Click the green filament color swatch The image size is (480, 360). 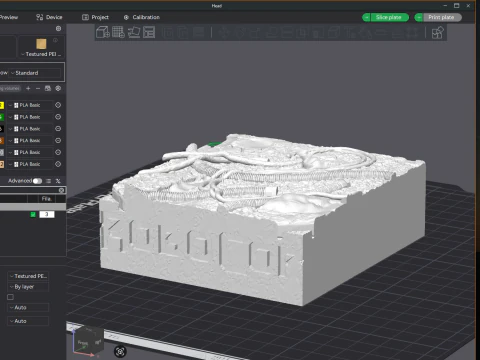[2, 117]
